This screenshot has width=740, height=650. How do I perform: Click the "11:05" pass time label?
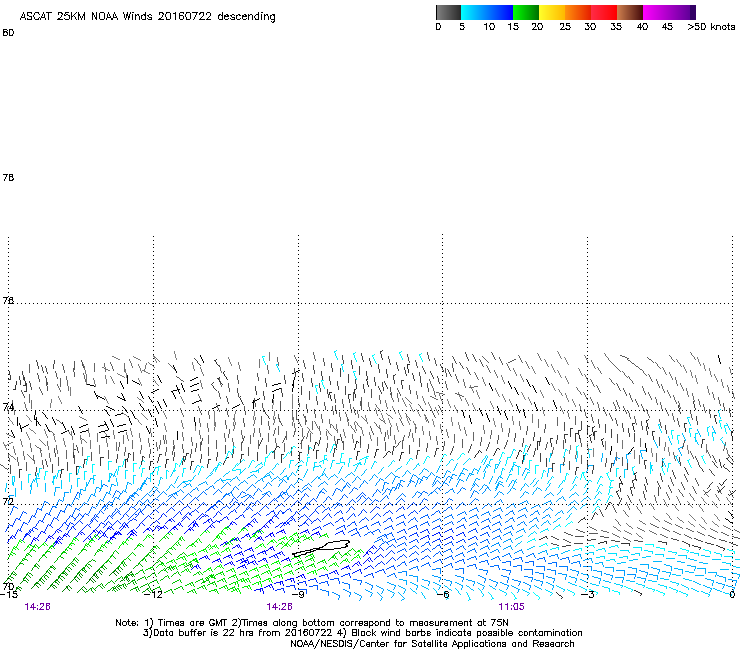pos(511,607)
